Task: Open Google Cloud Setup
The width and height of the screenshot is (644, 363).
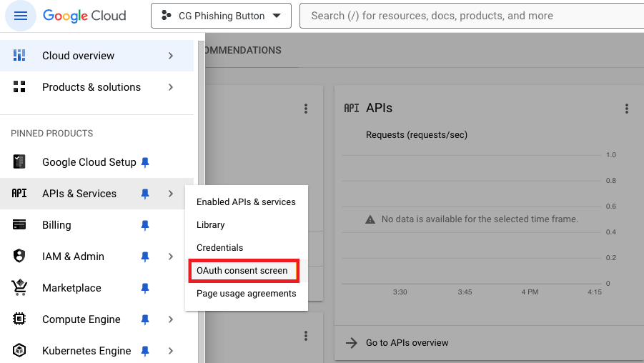Action: [97, 162]
